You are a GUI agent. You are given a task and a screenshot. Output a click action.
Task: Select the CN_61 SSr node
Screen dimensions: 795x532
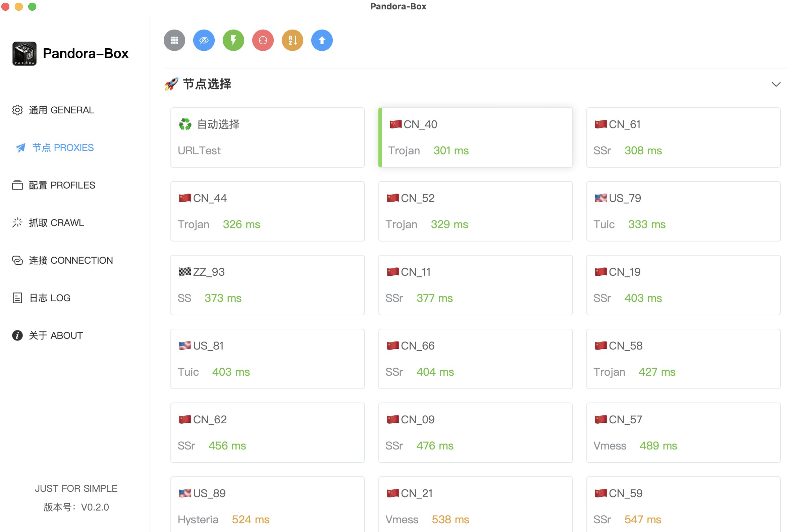(x=683, y=138)
